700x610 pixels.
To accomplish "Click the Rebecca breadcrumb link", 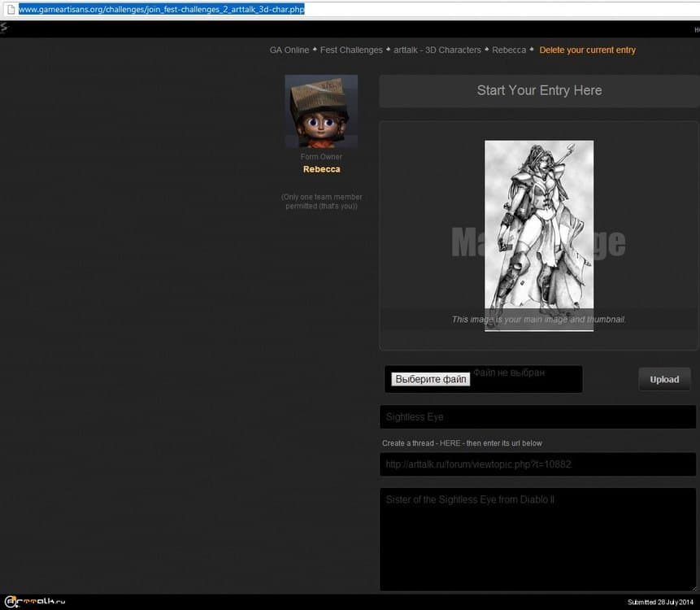I will pyautogui.click(x=509, y=50).
